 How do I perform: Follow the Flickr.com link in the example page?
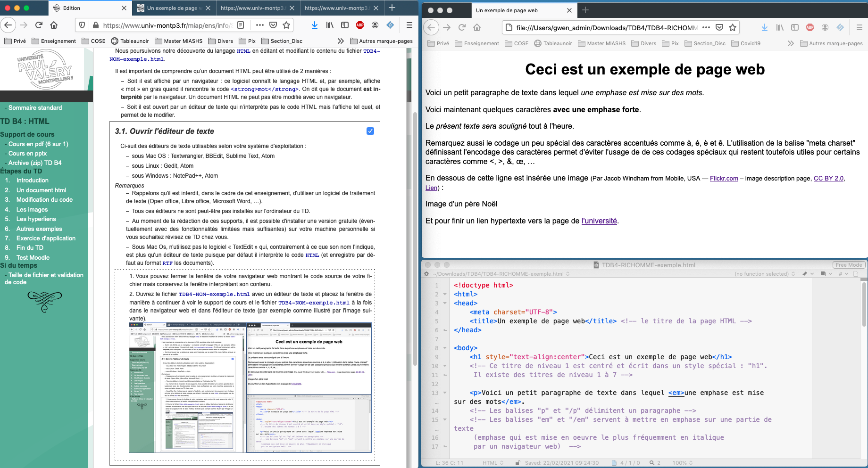tap(724, 179)
